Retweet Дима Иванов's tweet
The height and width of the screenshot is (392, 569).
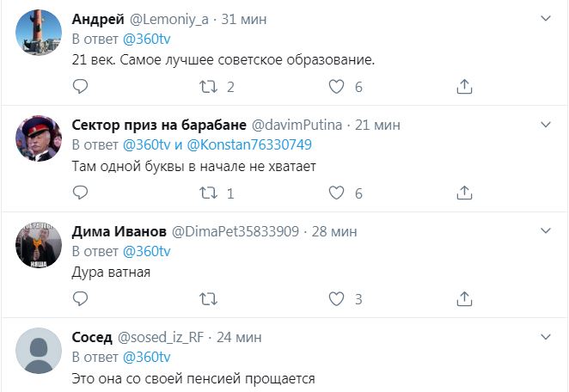tap(207, 299)
